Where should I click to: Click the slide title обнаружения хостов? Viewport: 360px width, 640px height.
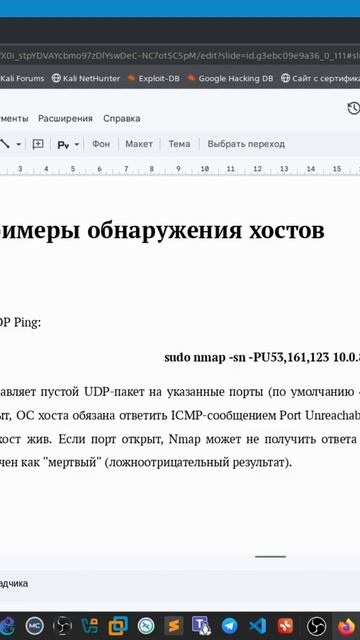tap(206, 231)
